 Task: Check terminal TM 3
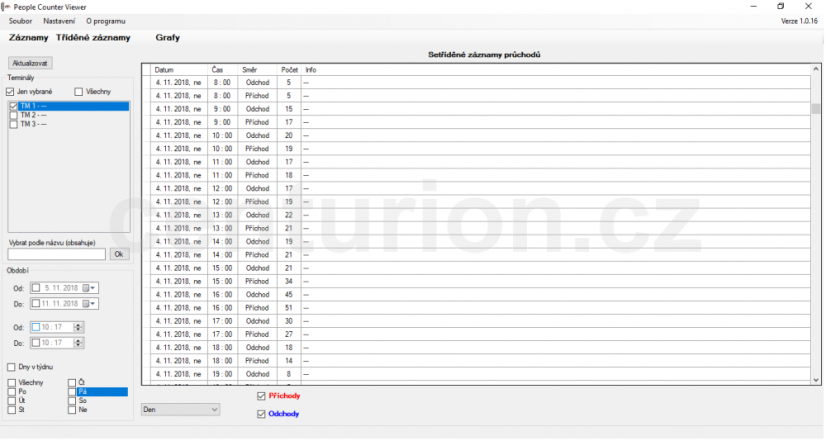pos(14,125)
